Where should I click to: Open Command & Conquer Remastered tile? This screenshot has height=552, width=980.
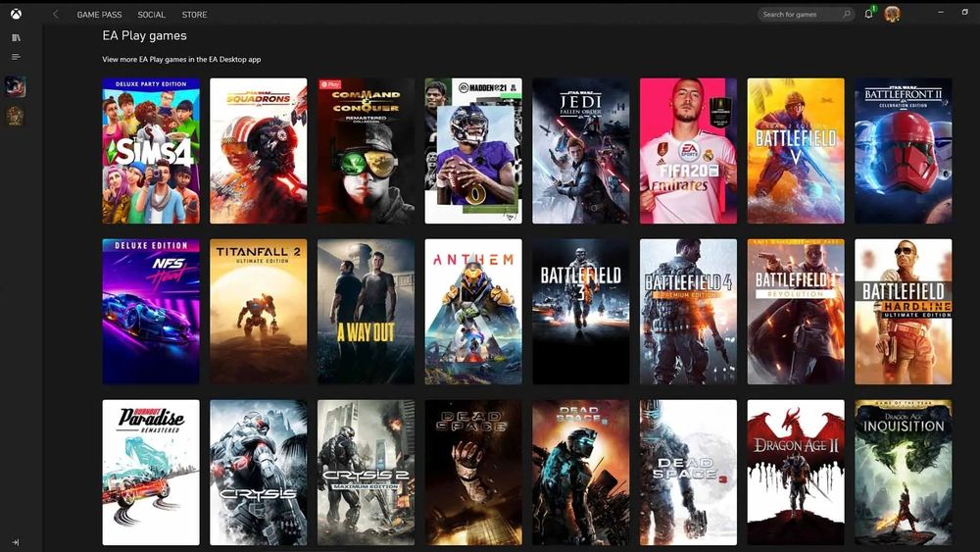tap(367, 151)
